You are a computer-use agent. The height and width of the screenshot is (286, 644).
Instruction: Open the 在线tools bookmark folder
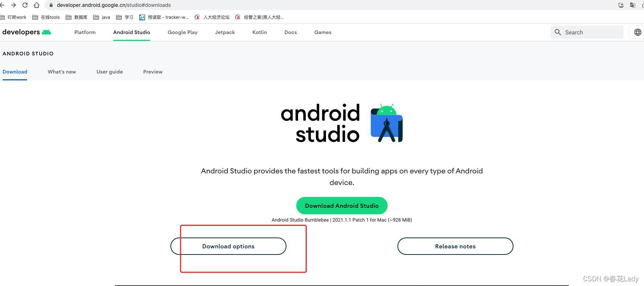click(x=46, y=17)
